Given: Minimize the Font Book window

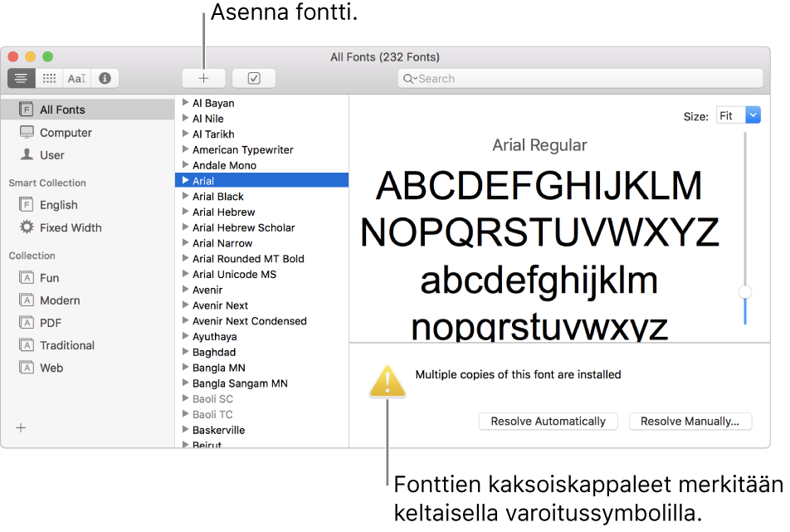Looking at the screenshot, I should coord(30,57).
